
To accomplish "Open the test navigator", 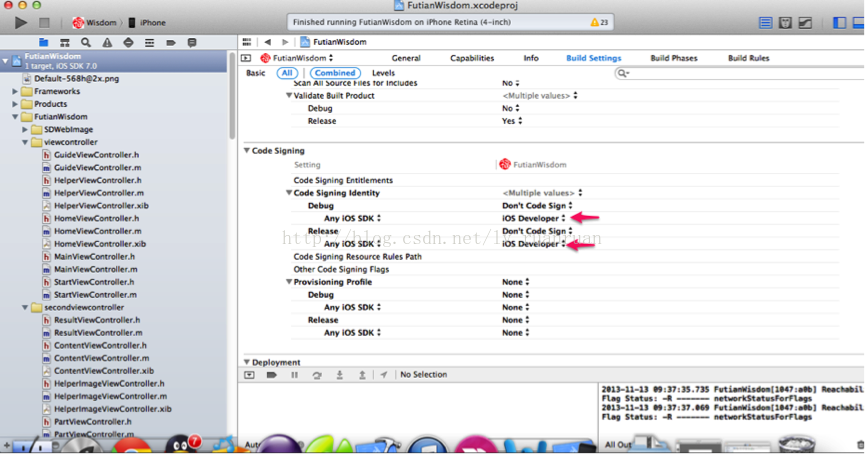I will click(x=128, y=42).
